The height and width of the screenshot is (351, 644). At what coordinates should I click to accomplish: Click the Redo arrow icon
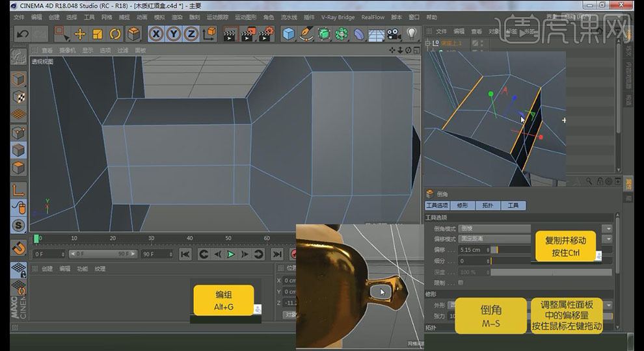point(40,34)
